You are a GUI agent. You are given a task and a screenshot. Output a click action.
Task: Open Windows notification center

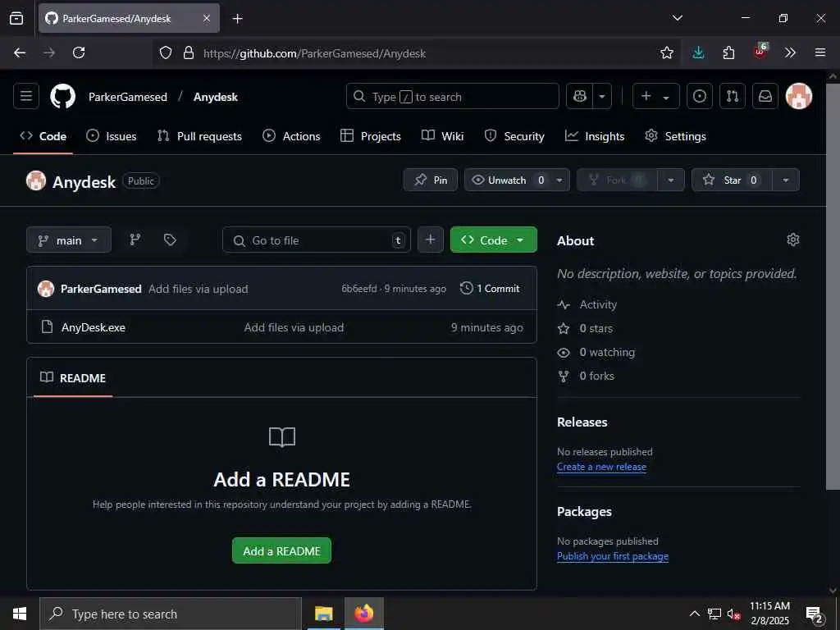point(815,614)
